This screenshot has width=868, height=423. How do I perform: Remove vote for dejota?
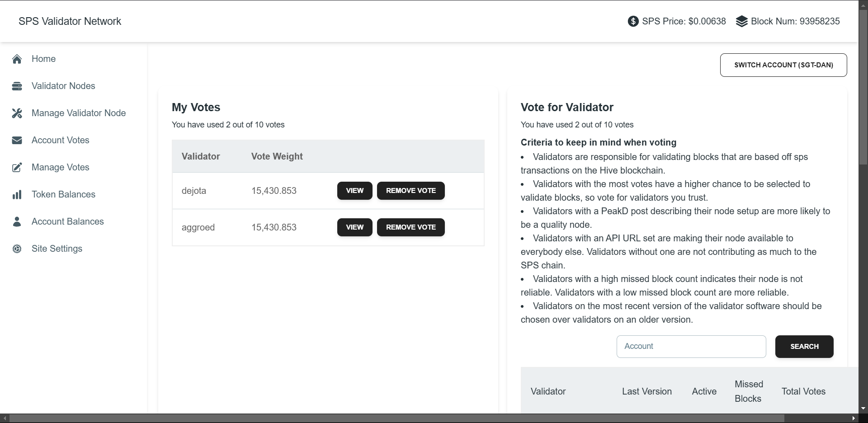click(x=410, y=191)
